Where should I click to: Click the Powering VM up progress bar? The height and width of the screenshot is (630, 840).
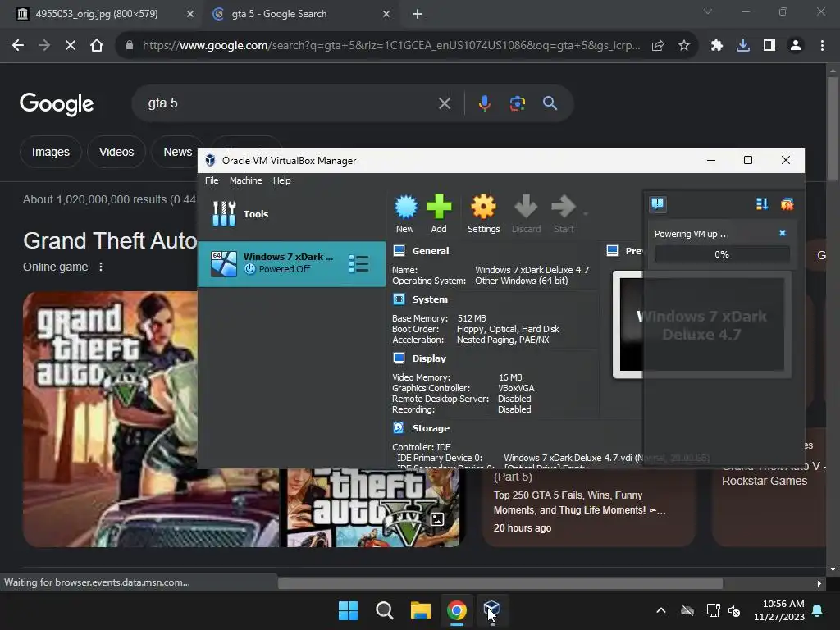[722, 254]
